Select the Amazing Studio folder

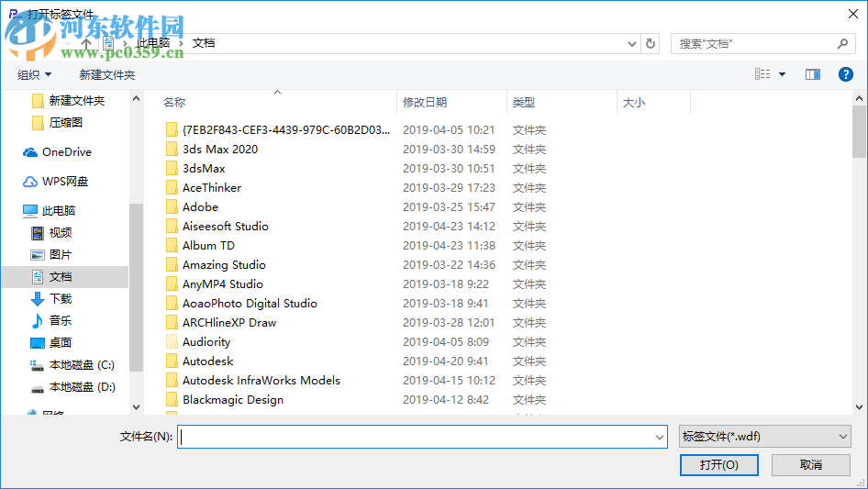click(x=216, y=265)
